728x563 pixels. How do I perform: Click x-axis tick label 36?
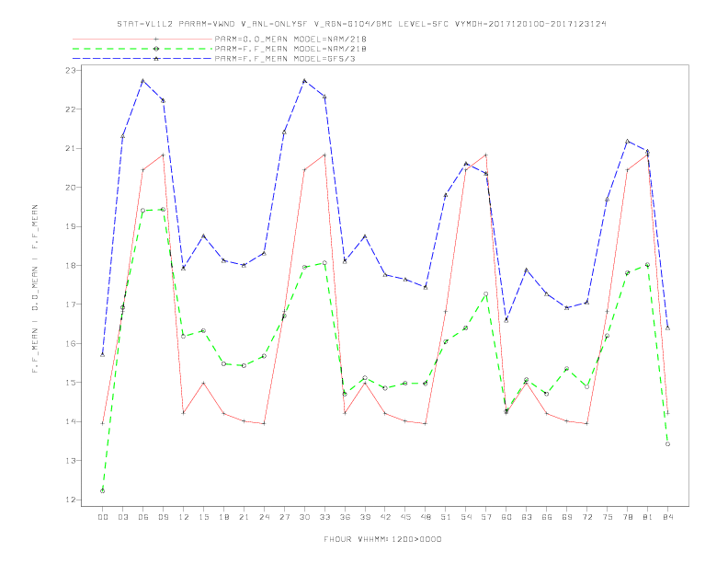(345, 517)
